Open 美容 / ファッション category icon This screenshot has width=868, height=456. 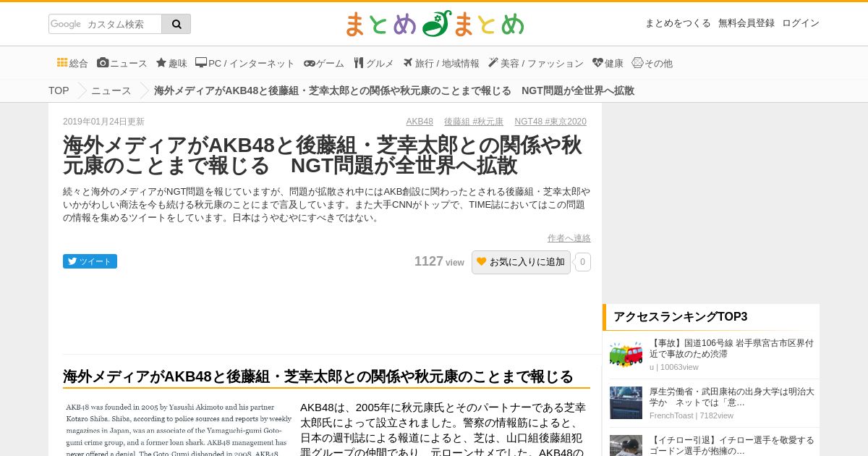(493, 63)
